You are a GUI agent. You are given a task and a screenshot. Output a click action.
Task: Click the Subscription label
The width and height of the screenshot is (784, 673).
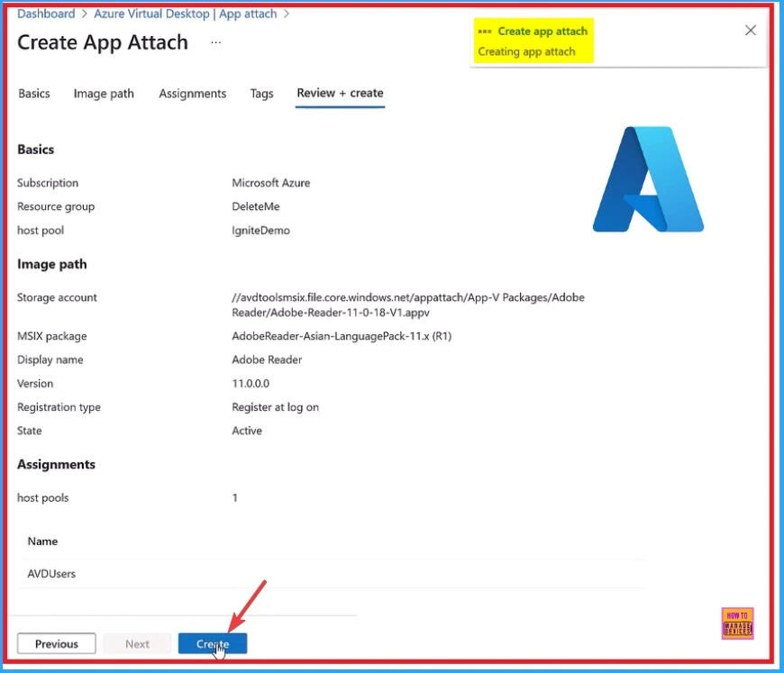[x=48, y=183]
